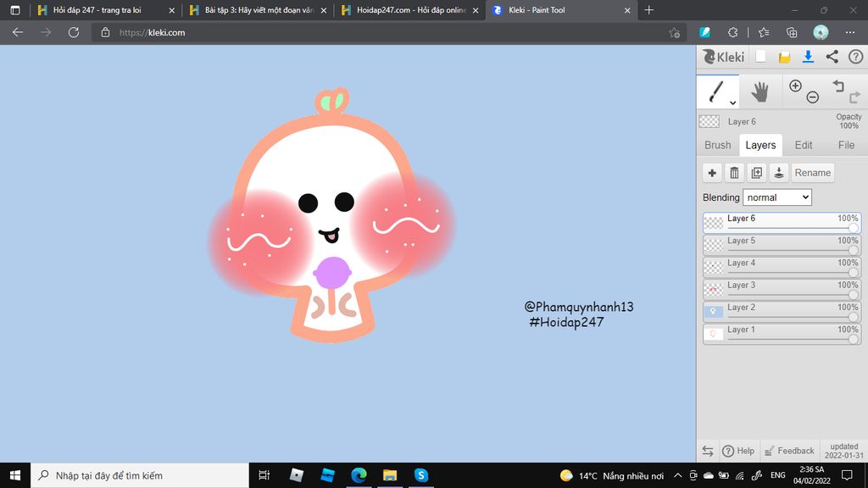Add a new layer with the plus button
The height and width of the screenshot is (488, 868).
point(712,173)
